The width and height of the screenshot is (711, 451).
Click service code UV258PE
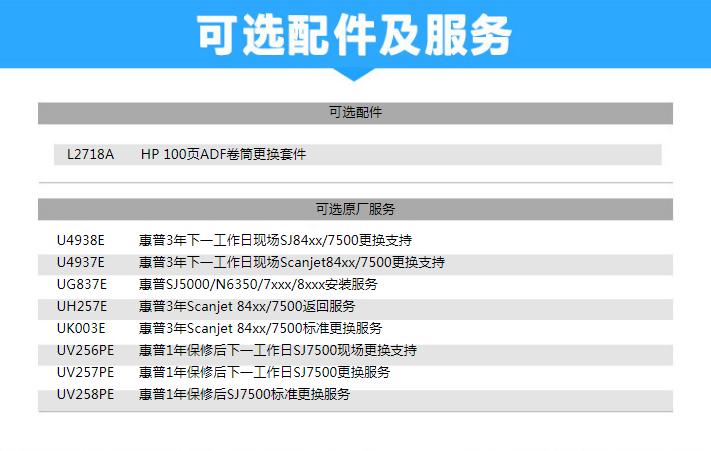click(85, 394)
